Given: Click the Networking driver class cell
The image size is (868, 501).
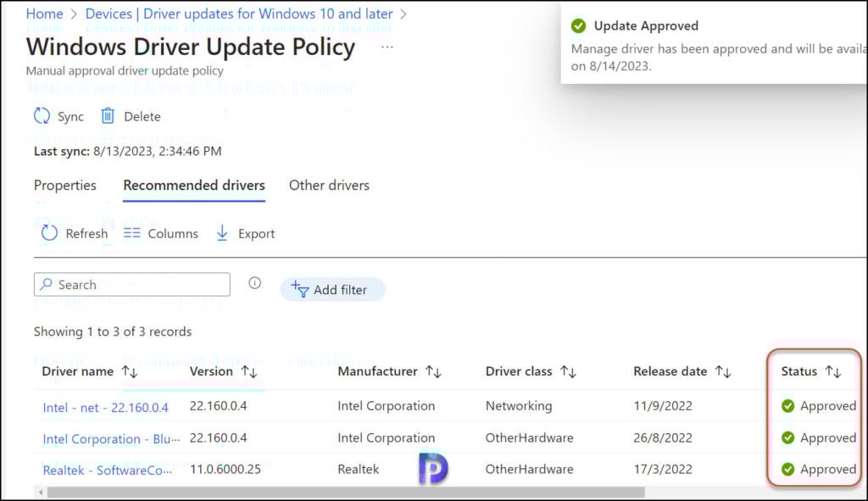Looking at the screenshot, I should point(519,406).
